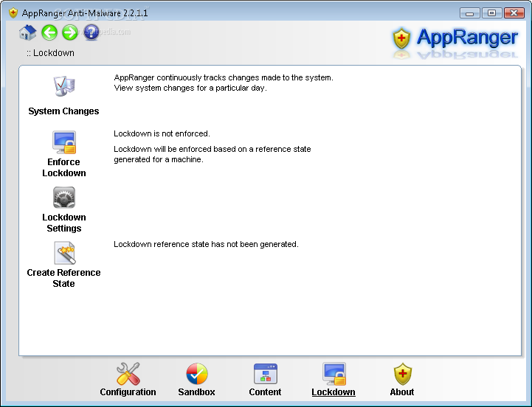Open the Content diagram icon
532x407 pixels.
coord(266,374)
